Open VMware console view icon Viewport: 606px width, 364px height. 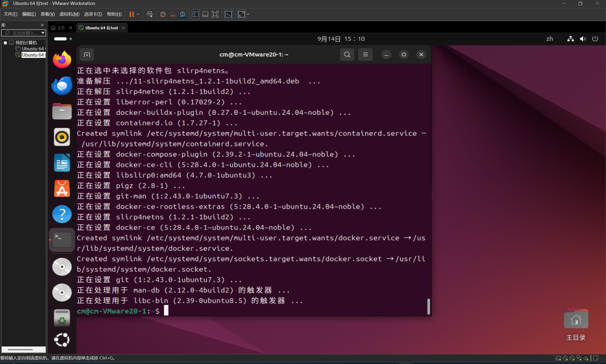(x=228, y=14)
